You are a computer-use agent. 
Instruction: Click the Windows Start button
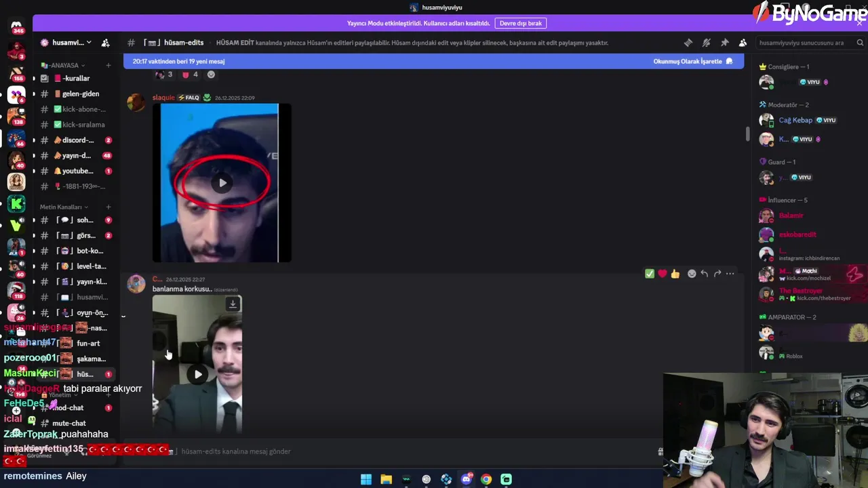tap(366, 479)
